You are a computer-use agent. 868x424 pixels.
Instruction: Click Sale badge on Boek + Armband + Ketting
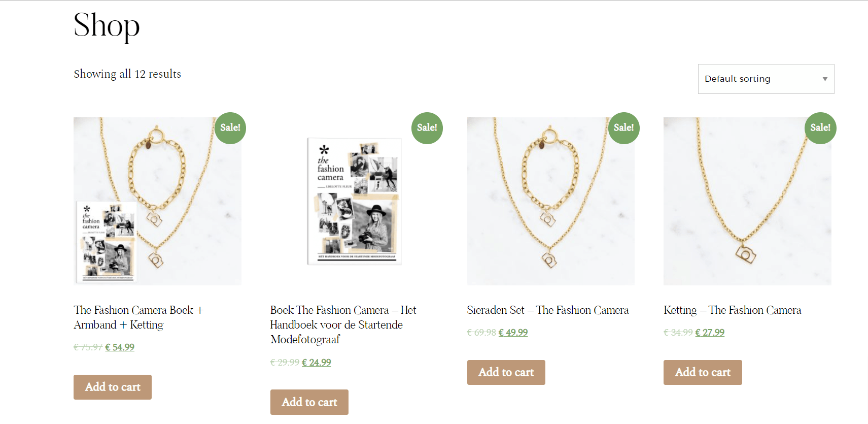pyautogui.click(x=230, y=128)
